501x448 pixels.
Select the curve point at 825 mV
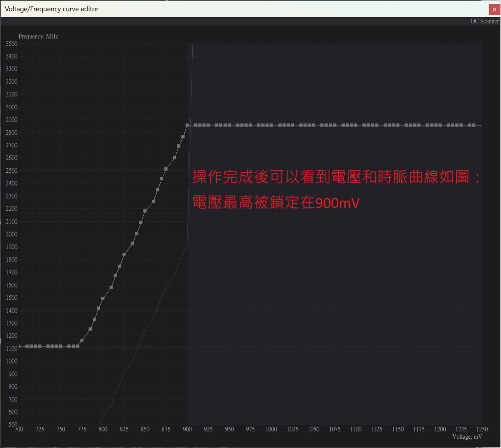(x=124, y=255)
